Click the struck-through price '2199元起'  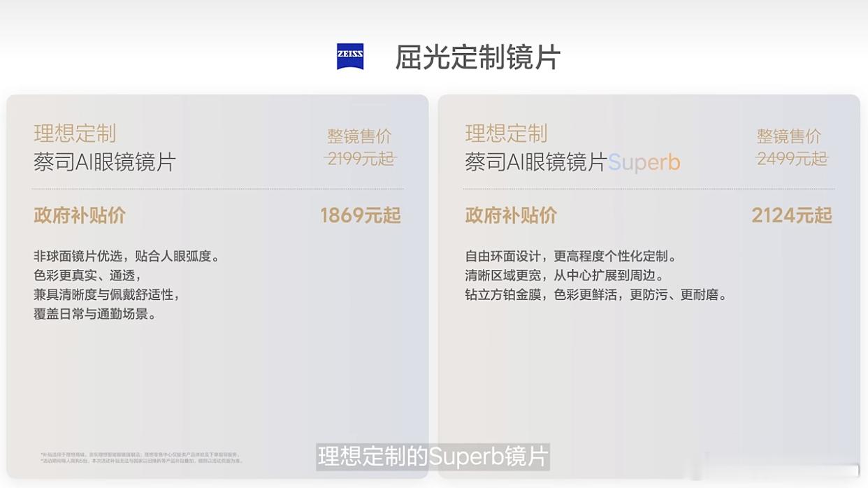tap(361, 159)
